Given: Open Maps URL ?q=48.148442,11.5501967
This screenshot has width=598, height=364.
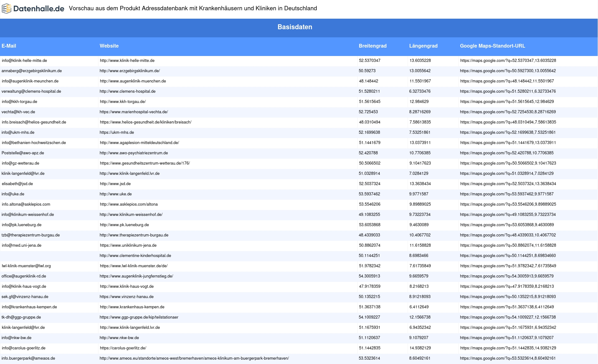Looking at the screenshot, I should pyautogui.click(x=507, y=81).
